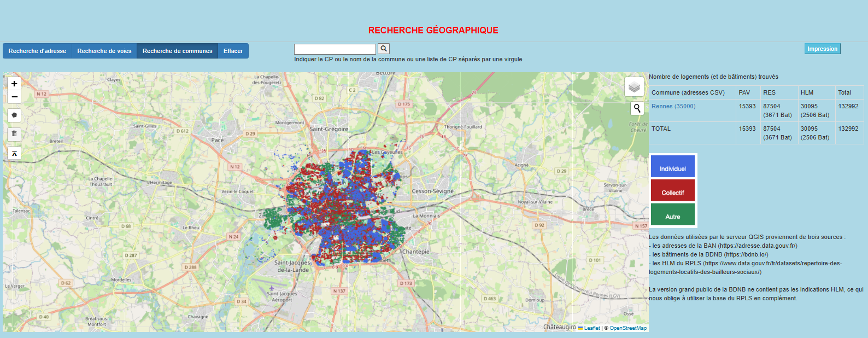The width and height of the screenshot is (868, 338).
Task: Open the map search magnifier control
Action: click(637, 108)
